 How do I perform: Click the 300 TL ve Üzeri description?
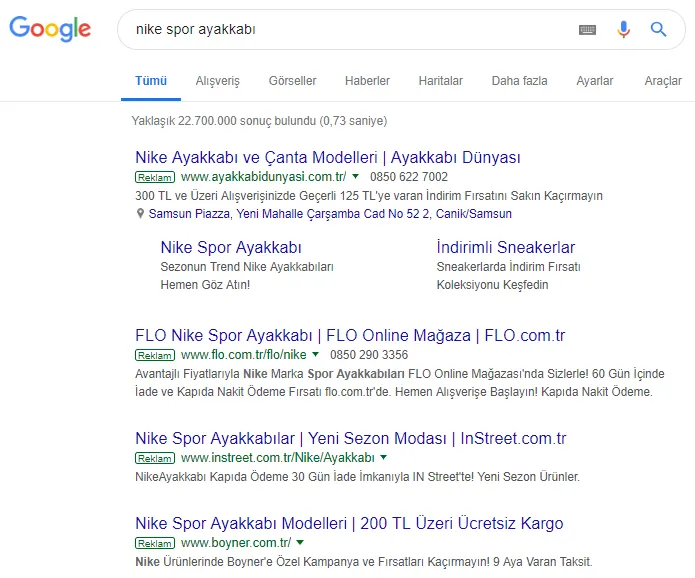click(x=369, y=195)
